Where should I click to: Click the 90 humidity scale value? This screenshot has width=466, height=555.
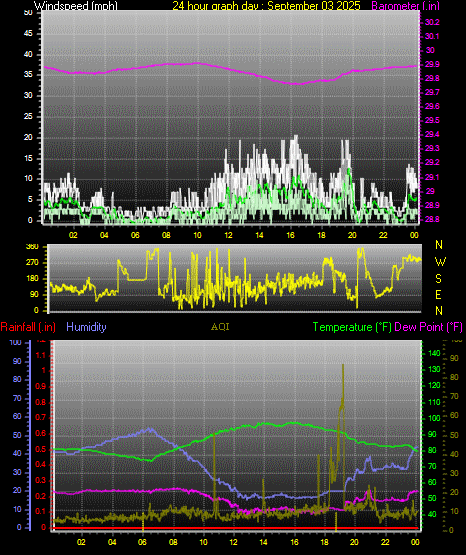(17, 361)
